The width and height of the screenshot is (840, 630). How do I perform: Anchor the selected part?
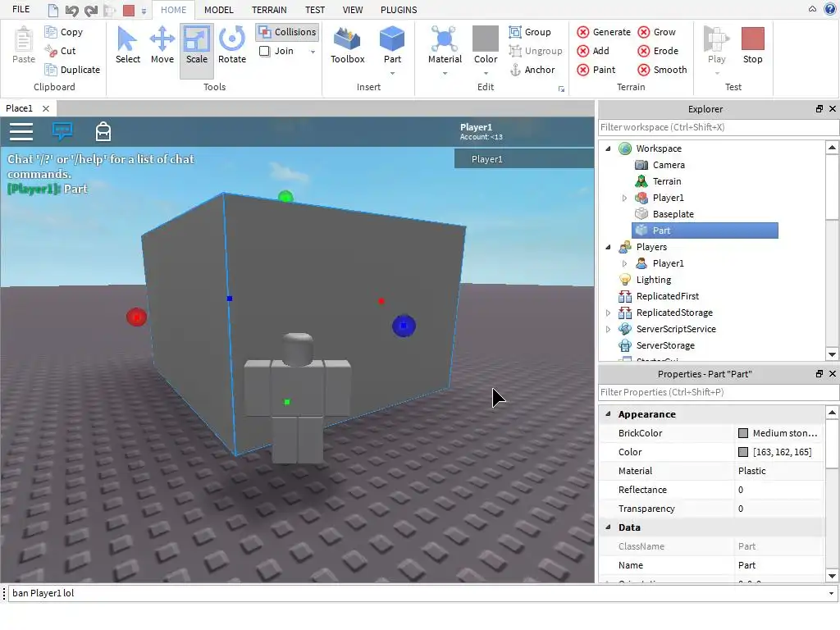[532, 70]
